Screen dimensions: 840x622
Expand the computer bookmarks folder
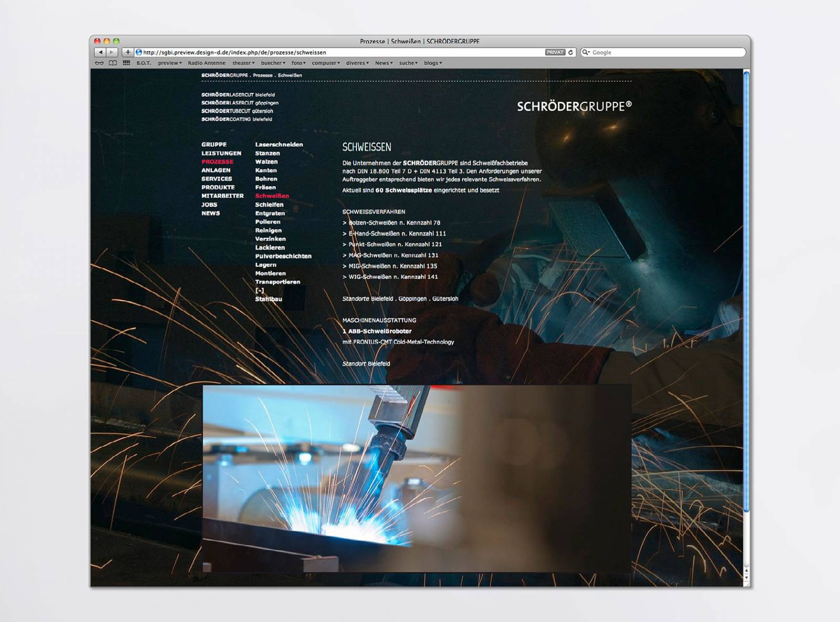(x=326, y=63)
